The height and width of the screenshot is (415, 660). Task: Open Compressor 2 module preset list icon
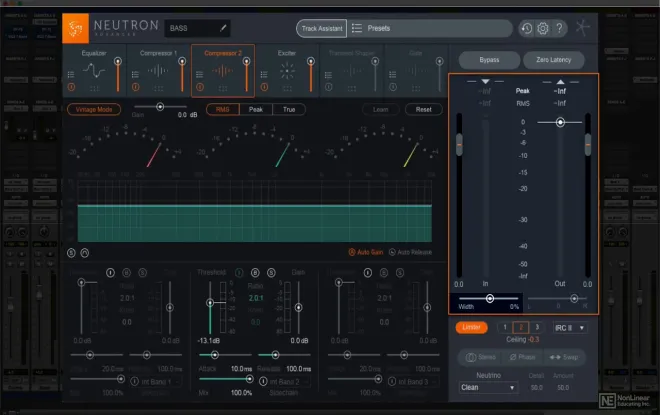[200, 74]
